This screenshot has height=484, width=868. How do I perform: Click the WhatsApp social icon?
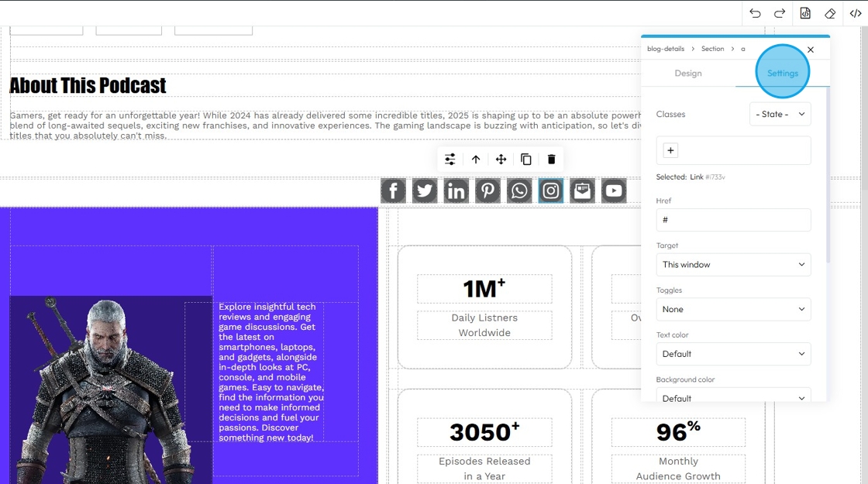(519, 191)
